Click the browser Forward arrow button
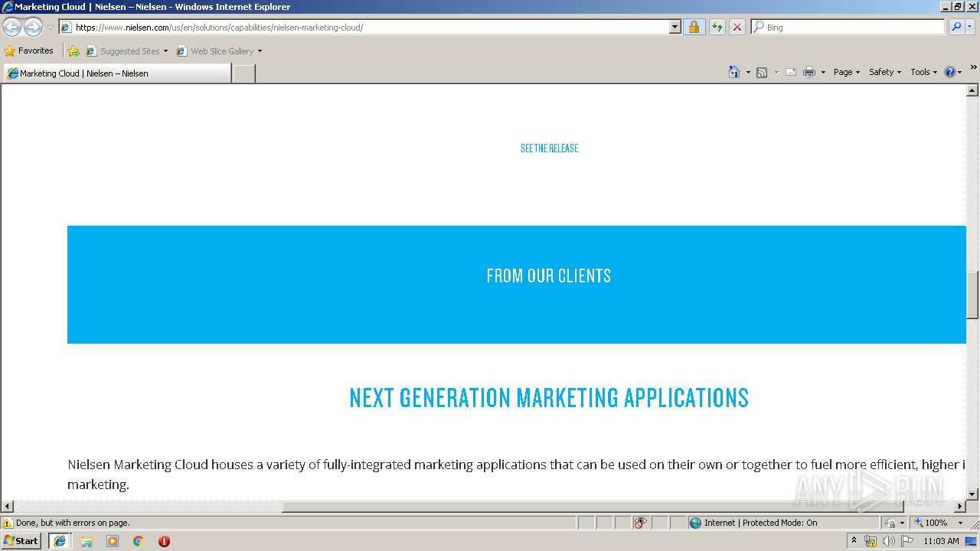 click(33, 28)
